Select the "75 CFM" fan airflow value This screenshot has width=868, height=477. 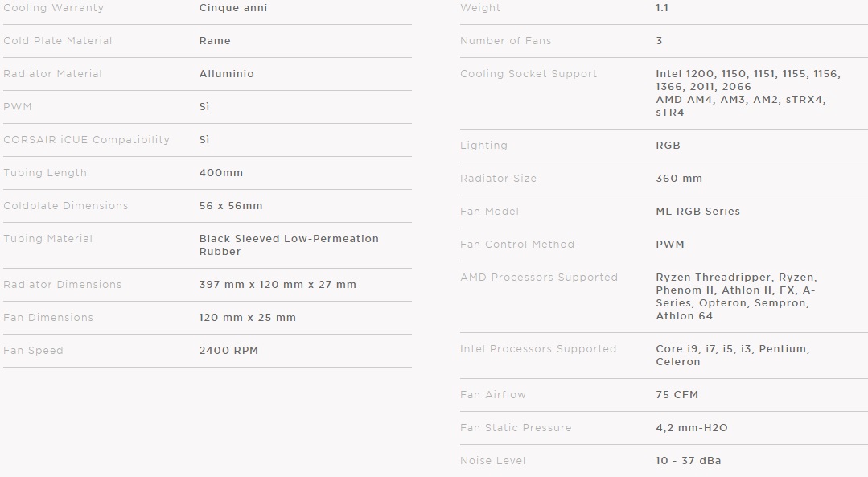[x=677, y=395]
